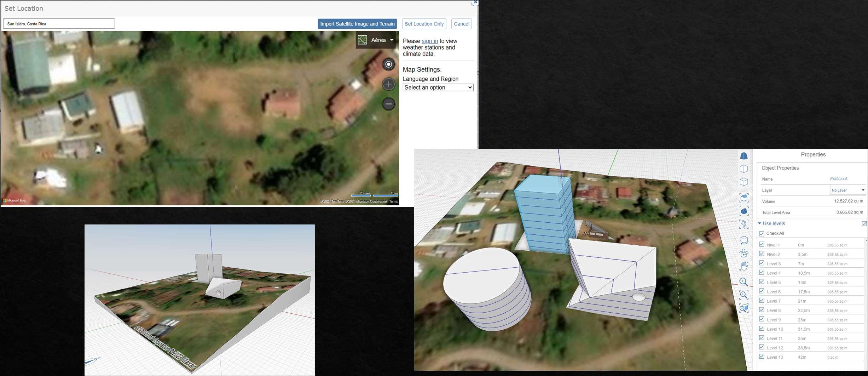Click the Volume value 12.527,62 cu m
Viewport: 868px width, 376px height.
click(x=849, y=201)
